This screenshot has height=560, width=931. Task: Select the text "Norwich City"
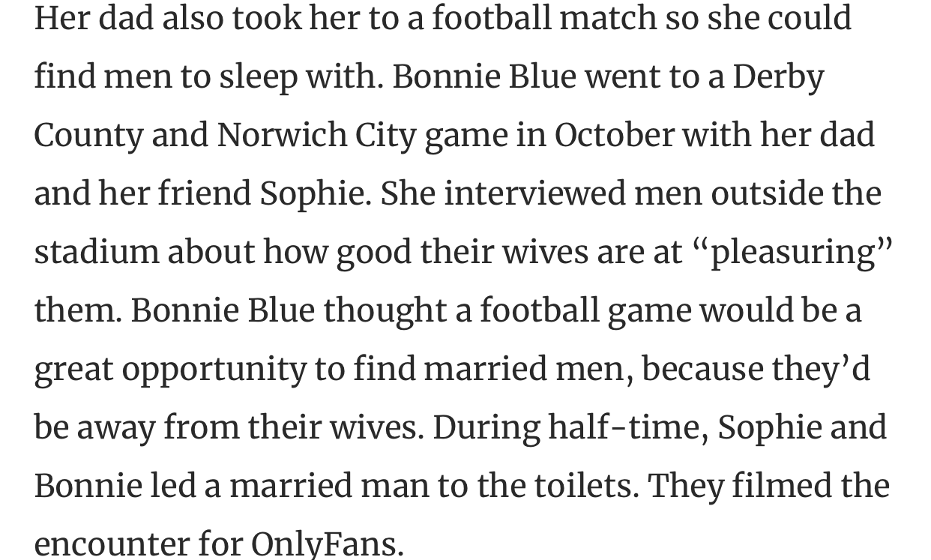tap(318, 136)
